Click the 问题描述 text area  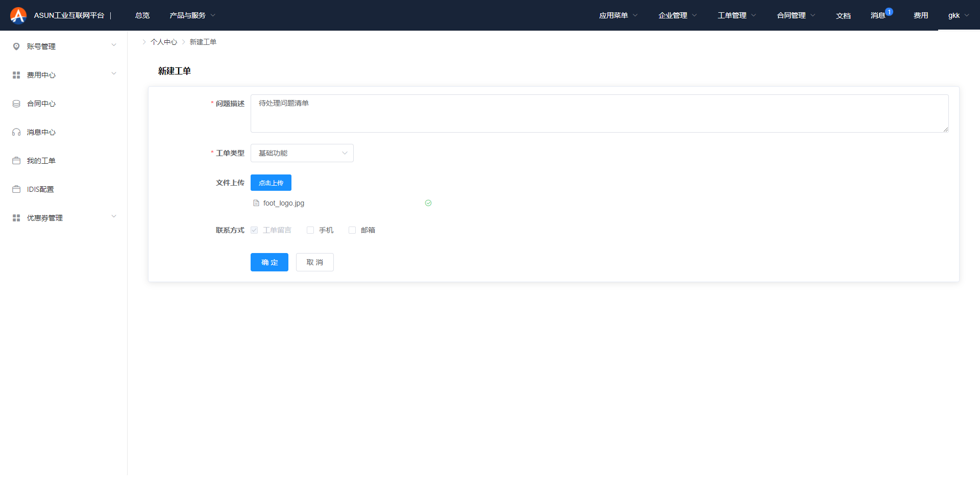[599, 113]
